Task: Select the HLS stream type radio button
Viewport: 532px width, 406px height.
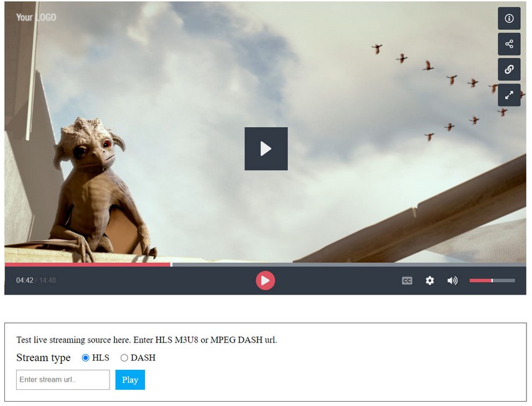Action: 85,358
